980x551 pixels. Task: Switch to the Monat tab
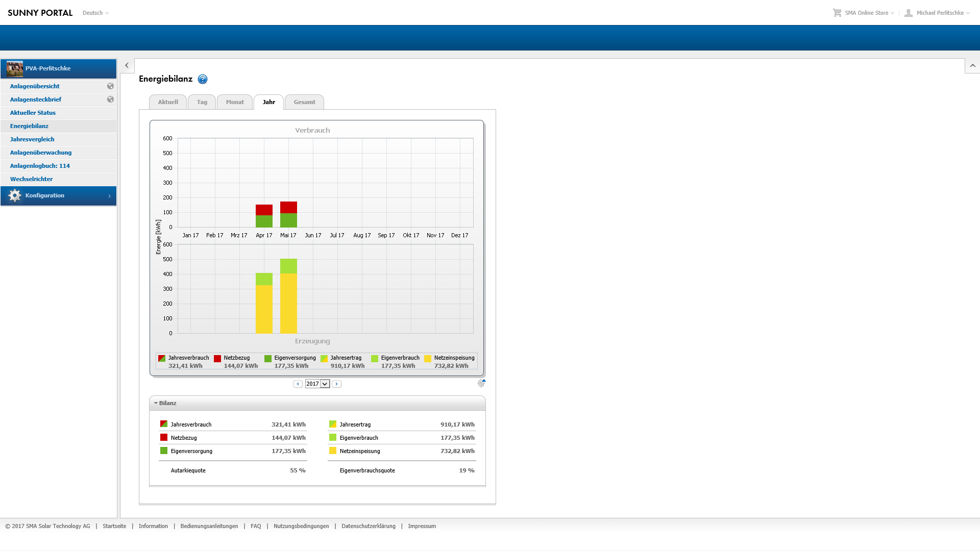[235, 102]
